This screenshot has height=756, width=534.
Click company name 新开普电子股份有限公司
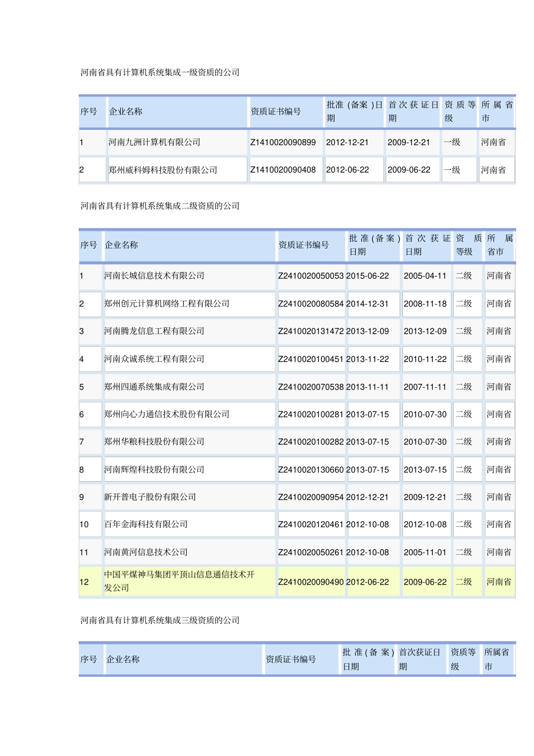pyautogui.click(x=150, y=497)
